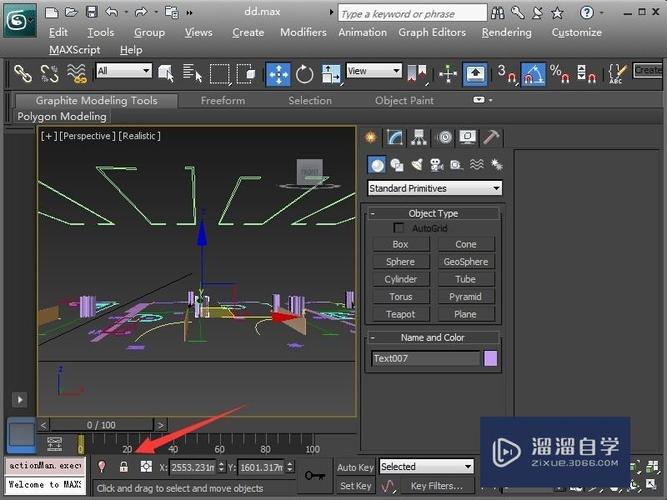
Task: Click the Text007 object name field
Action: point(425,358)
